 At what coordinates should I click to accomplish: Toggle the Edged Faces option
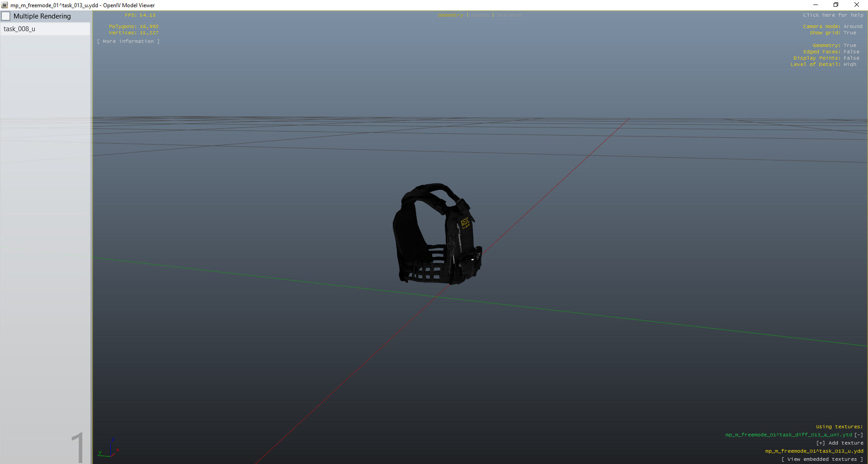coord(851,52)
